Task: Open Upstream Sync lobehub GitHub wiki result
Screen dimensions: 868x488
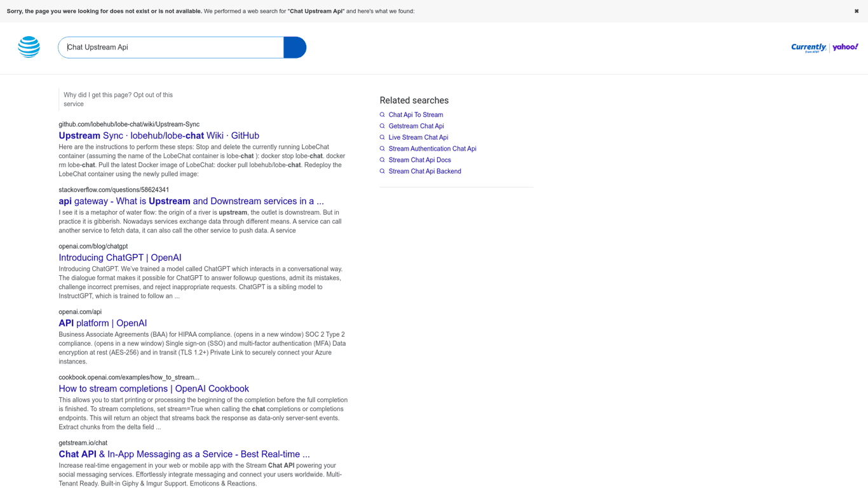Action: 159,136
